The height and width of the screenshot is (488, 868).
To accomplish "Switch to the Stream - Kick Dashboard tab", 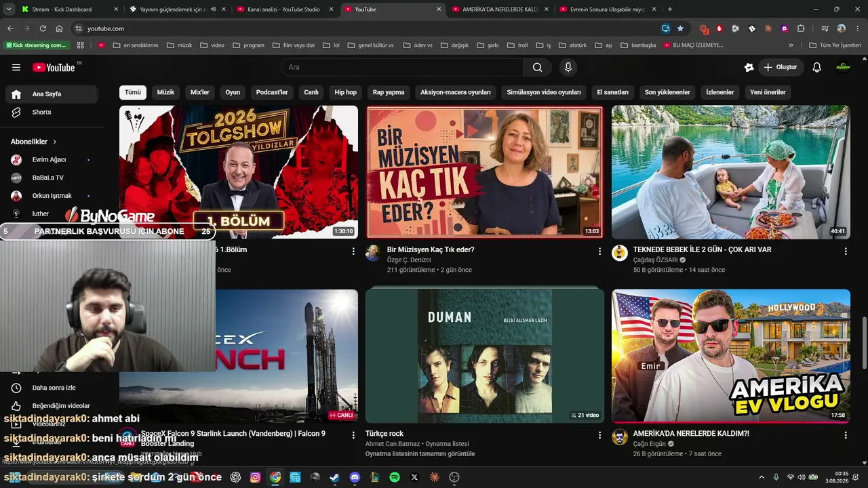I will tap(68, 9).
